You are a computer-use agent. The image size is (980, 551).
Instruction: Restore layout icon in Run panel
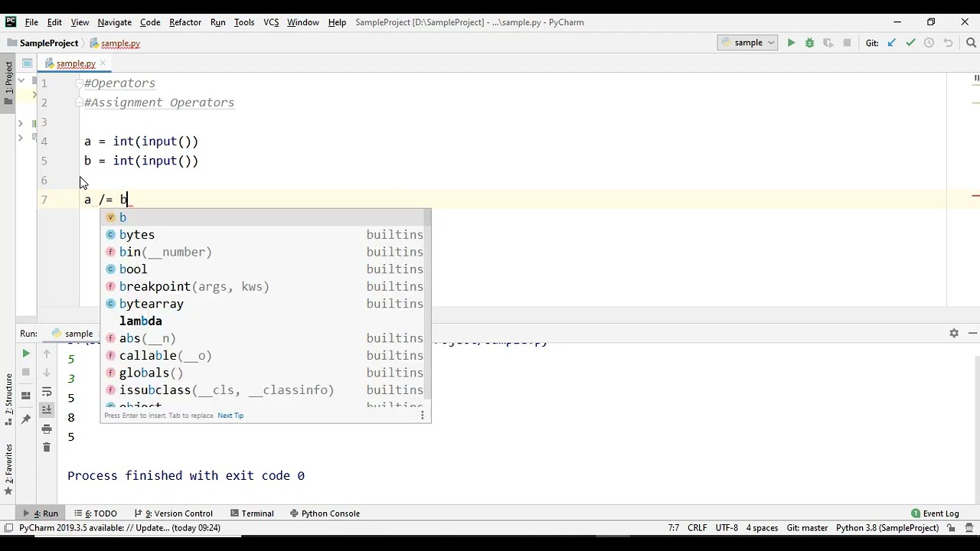(x=25, y=396)
